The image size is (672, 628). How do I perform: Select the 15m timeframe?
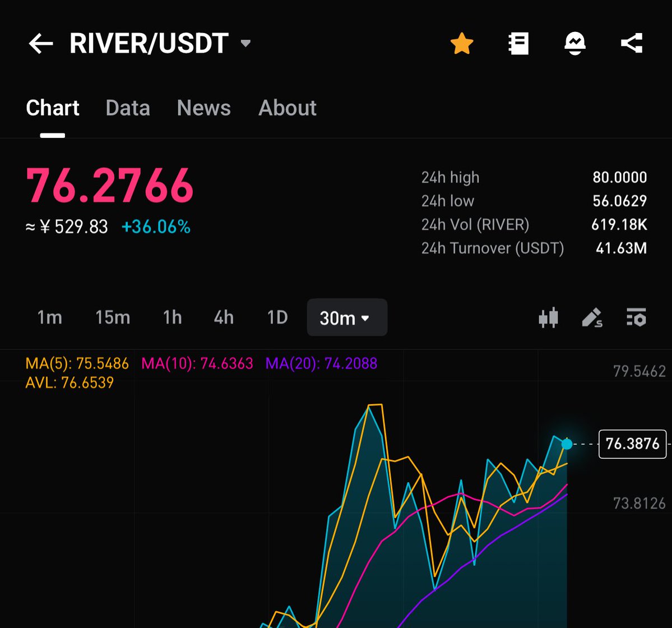click(113, 318)
